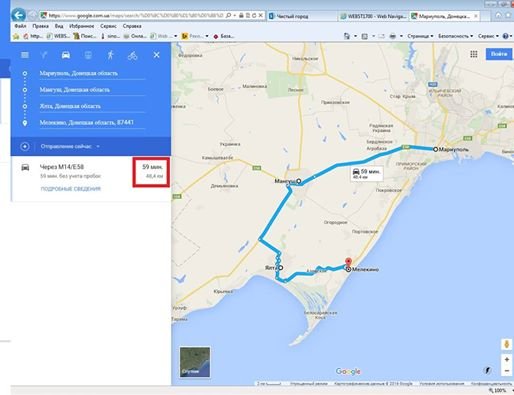Viewport: 514px width, 395px height.
Task: Click the Мариуполь starting point field
Action: tap(92, 73)
